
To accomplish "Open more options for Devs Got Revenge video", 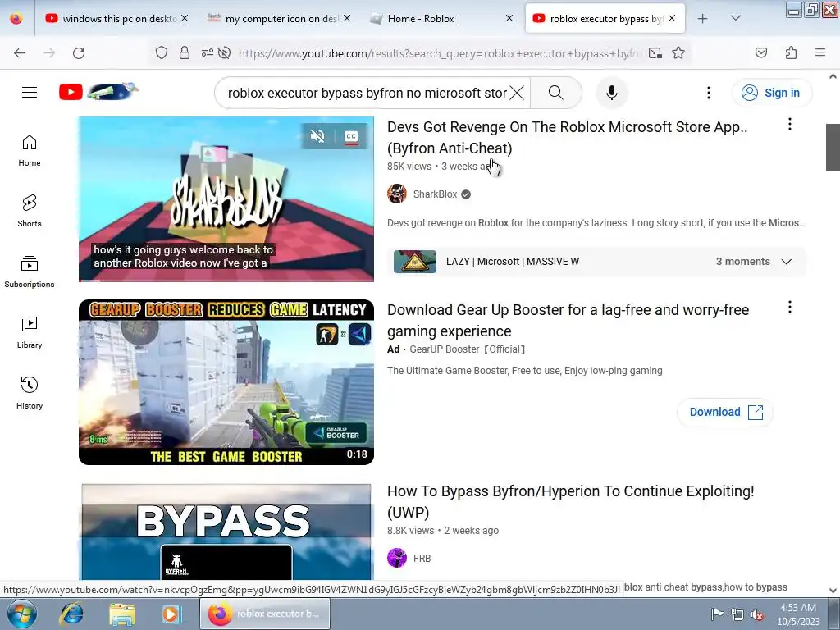I will pos(790,125).
